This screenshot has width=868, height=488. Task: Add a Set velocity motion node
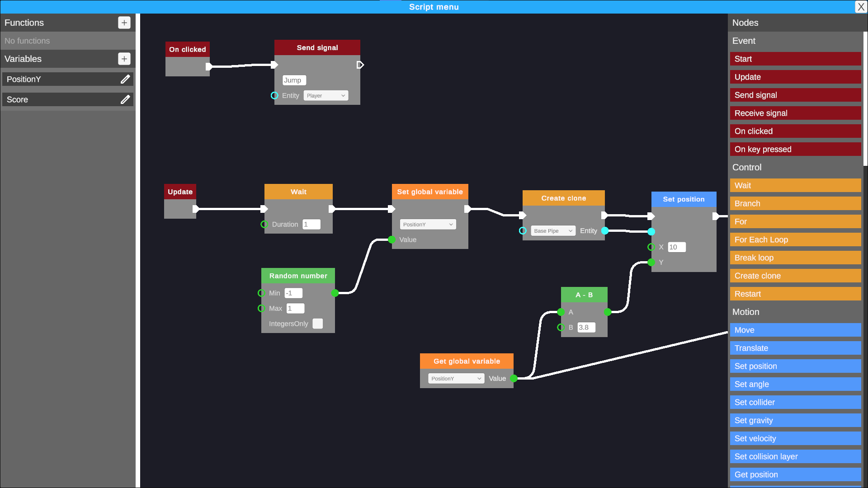pyautogui.click(x=795, y=439)
